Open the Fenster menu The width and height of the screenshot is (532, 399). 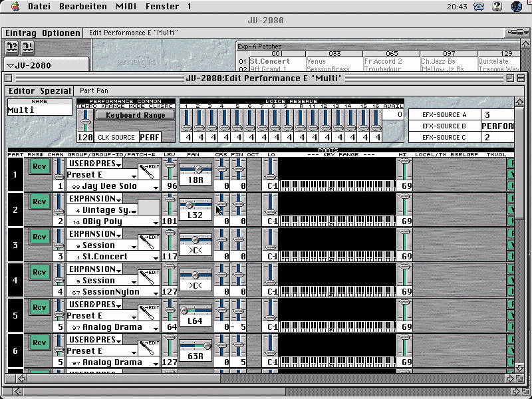pos(162,7)
